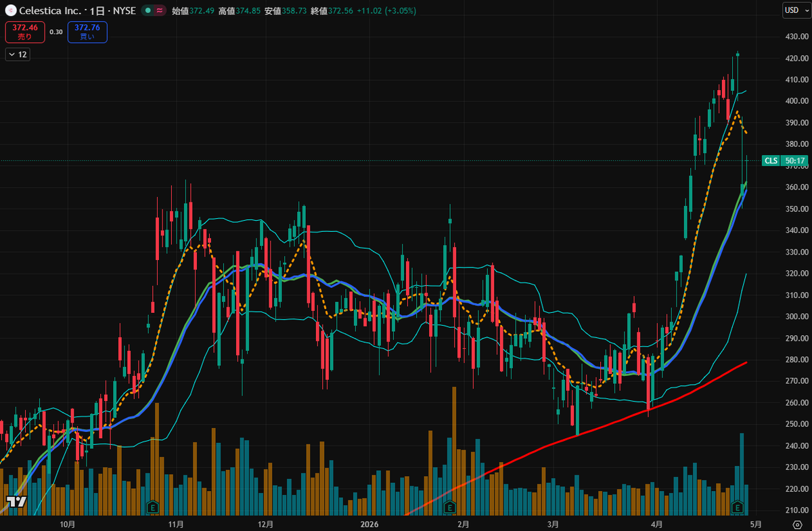Click the 高値 374.85 high value
This screenshot has width=812, height=531.
pos(239,11)
